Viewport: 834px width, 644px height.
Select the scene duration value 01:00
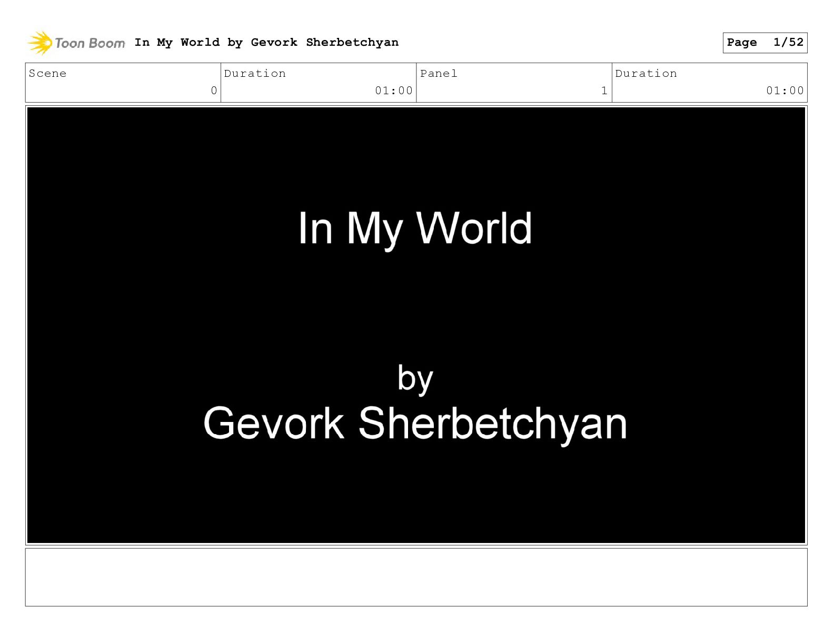point(393,90)
